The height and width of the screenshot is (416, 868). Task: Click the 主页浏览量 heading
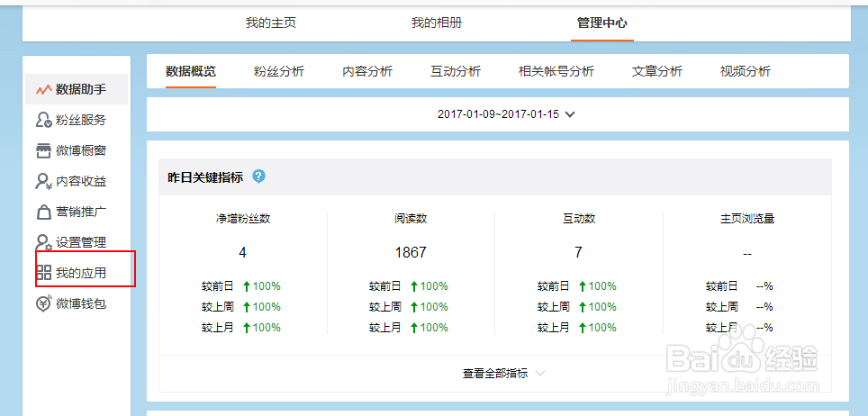(x=746, y=219)
